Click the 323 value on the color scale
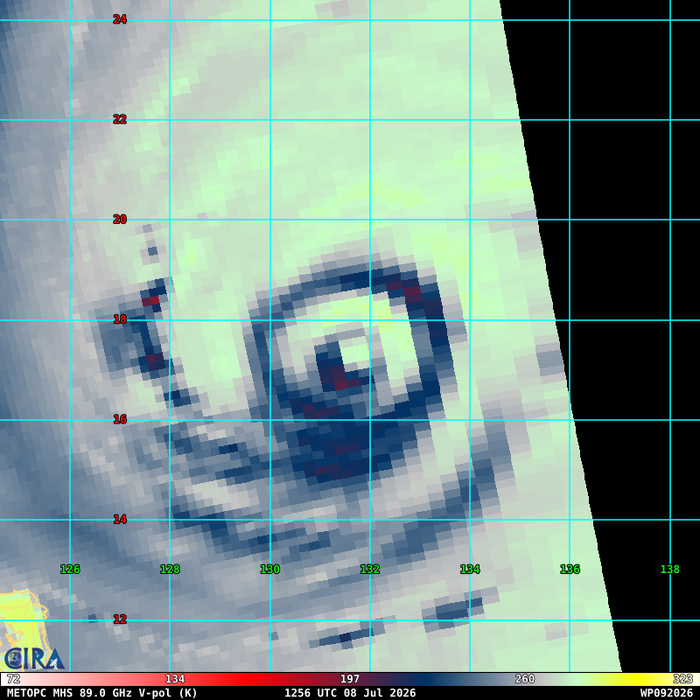The height and width of the screenshot is (700, 700). (683, 679)
